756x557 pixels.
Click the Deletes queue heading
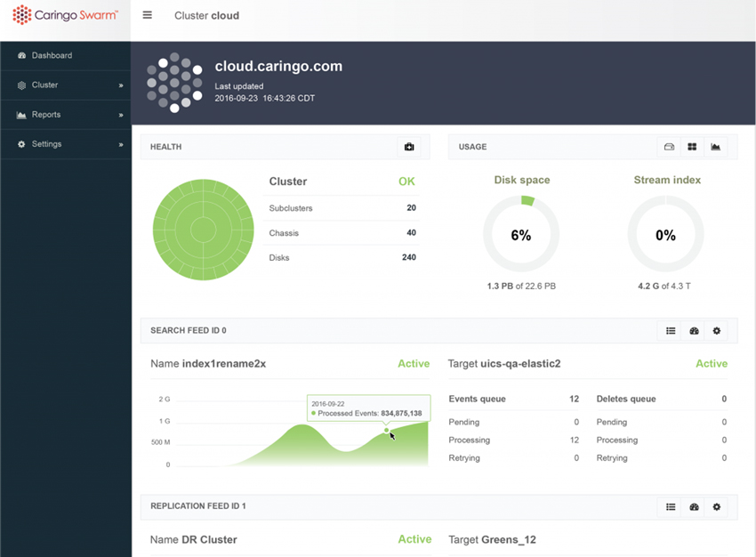[x=626, y=399]
